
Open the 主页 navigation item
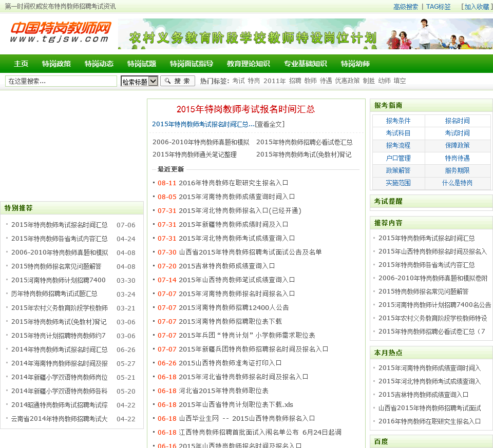click(21, 64)
